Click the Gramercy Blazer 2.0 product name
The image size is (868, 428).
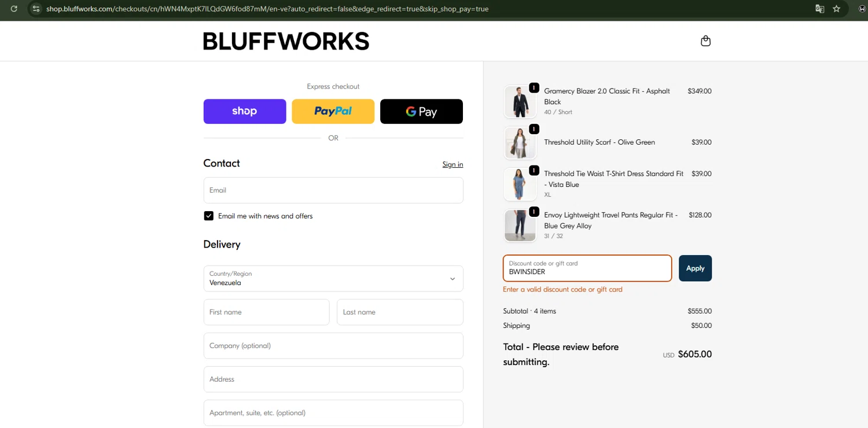click(x=607, y=96)
